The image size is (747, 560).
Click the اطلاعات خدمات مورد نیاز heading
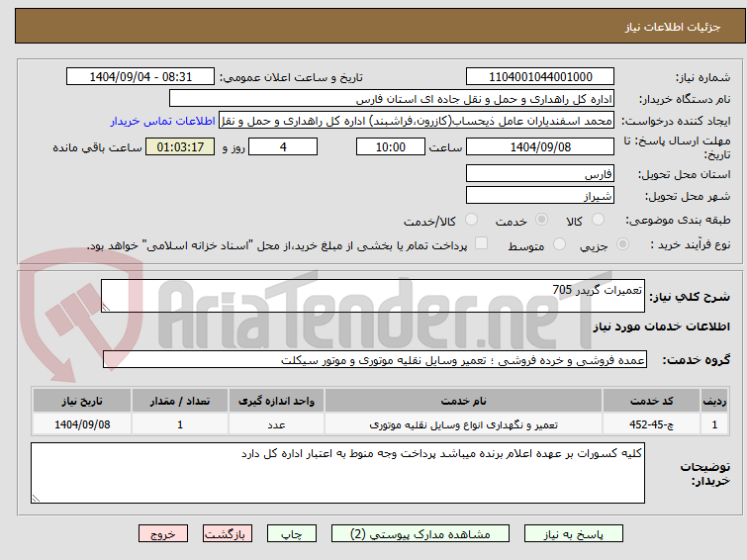coord(661,327)
